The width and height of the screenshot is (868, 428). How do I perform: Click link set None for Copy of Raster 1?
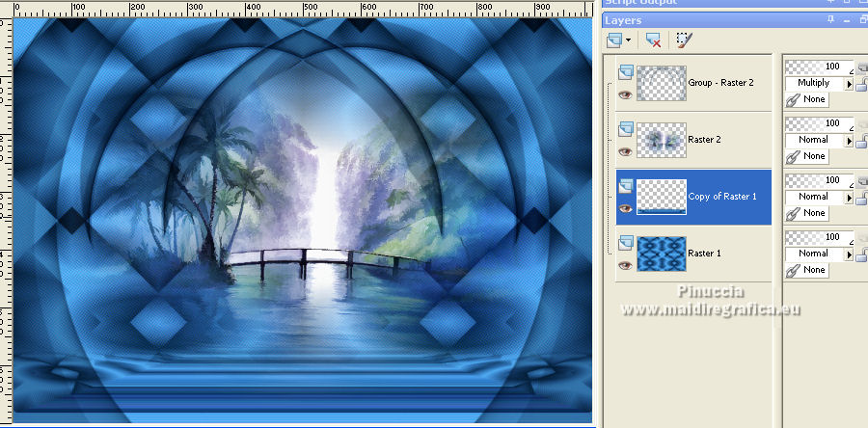click(807, 213)
